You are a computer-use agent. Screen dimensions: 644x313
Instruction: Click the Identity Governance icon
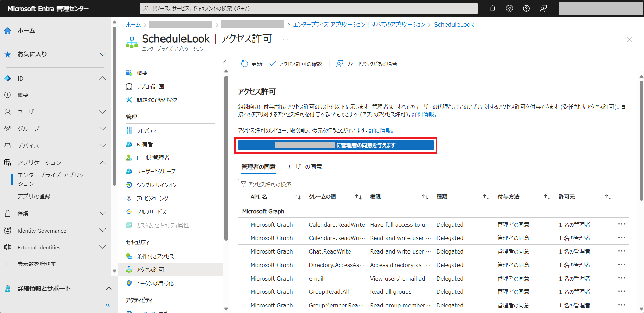pos(8,231)
